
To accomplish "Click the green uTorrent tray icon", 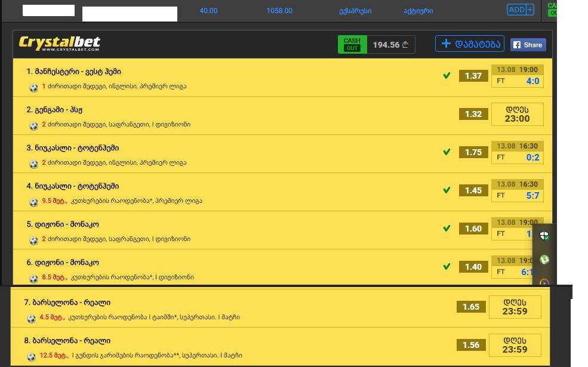I will (544, 260).
